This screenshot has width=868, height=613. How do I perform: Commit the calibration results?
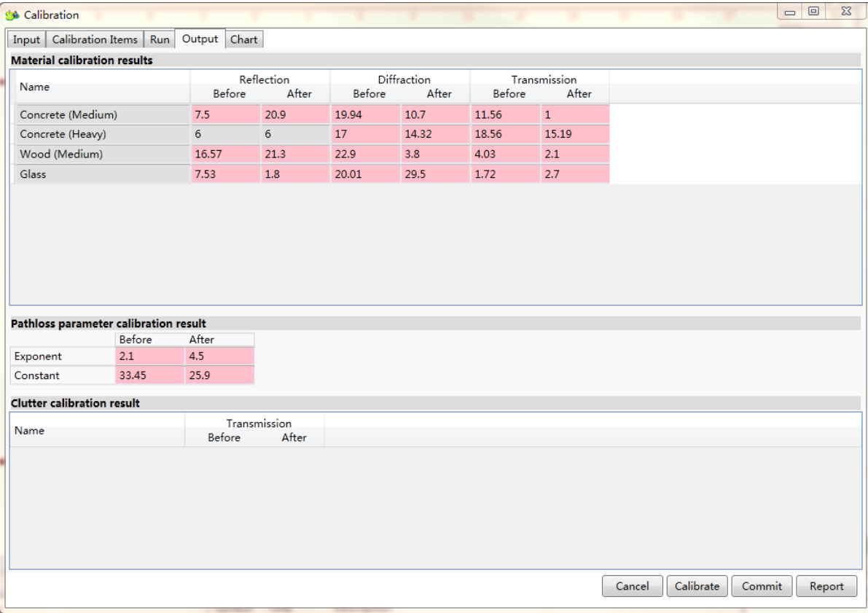click(762, 586)
